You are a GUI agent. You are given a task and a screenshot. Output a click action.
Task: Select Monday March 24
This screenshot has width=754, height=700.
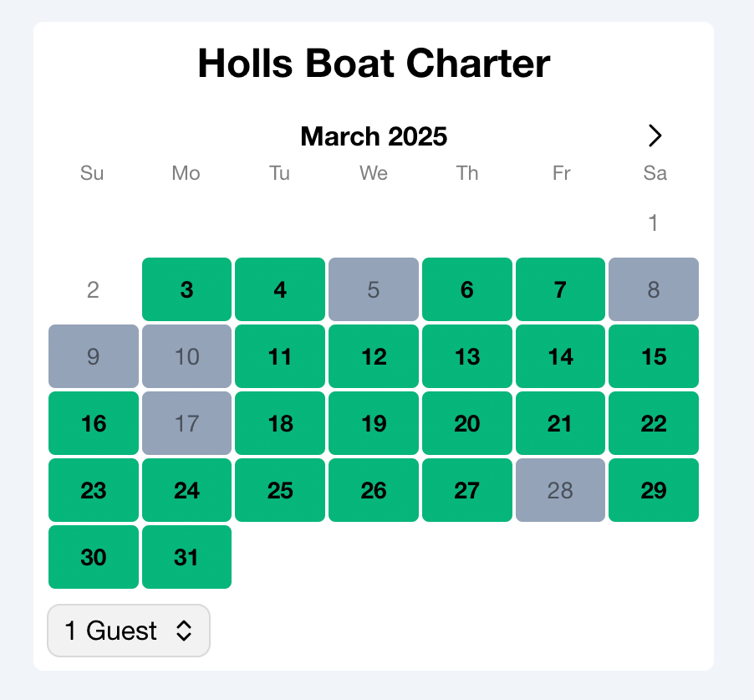tap(186, 490)
